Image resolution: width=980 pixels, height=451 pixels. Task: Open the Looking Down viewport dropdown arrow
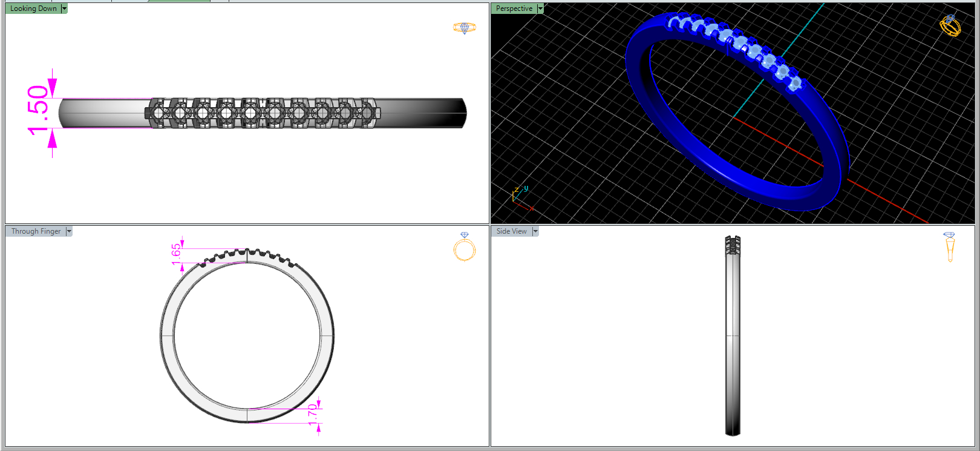[64, 8]
